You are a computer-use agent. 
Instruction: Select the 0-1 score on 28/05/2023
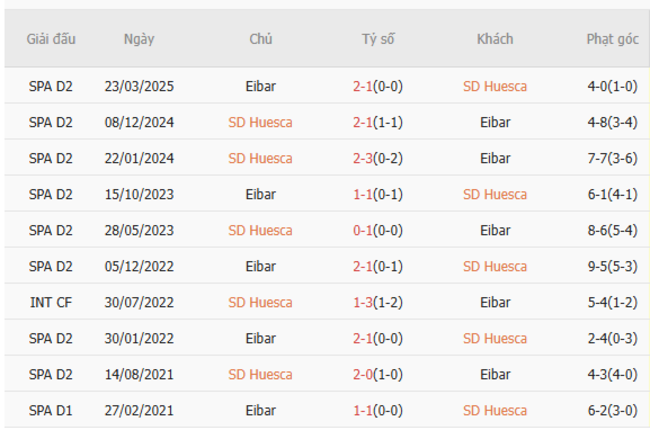363,230
